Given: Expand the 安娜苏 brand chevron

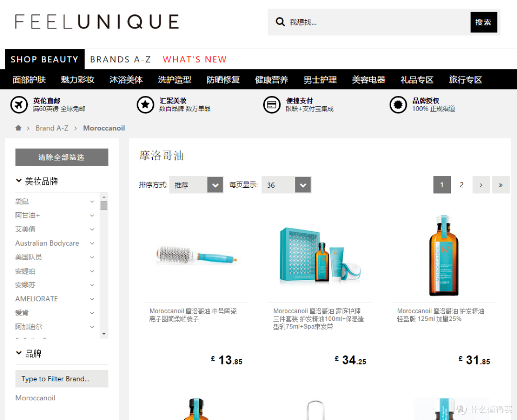Looking at the screenshot, I should (92, 285).
